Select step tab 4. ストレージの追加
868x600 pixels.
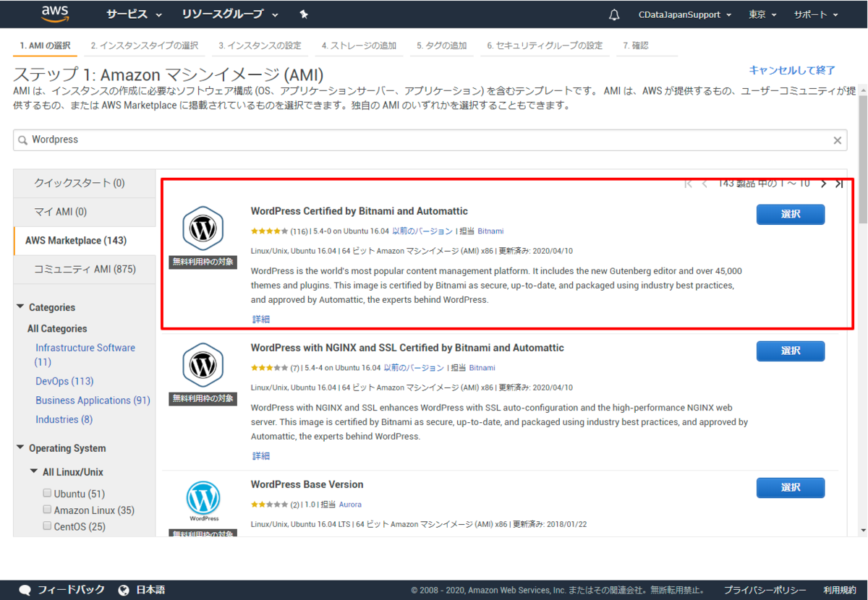click(x=359, y=46)
